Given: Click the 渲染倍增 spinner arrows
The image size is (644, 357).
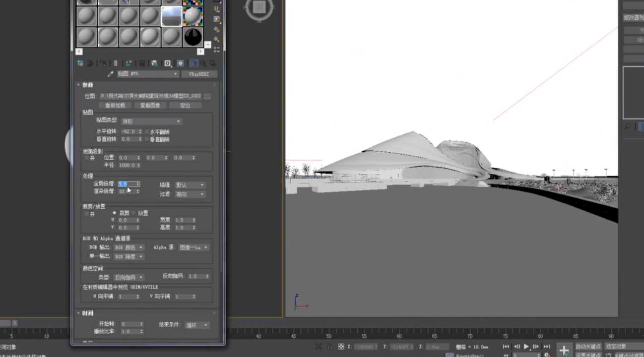Looking at the screenshot, I should 137,191.
